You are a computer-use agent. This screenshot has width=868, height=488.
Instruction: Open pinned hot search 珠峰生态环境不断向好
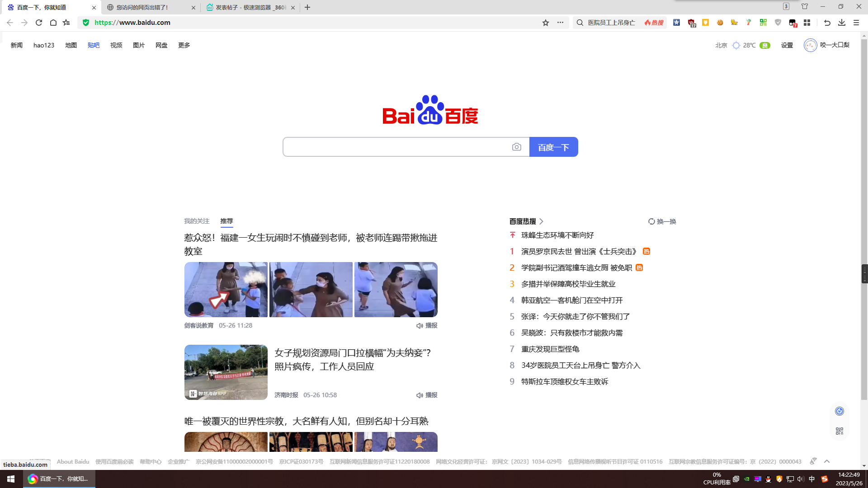point(557,235)
